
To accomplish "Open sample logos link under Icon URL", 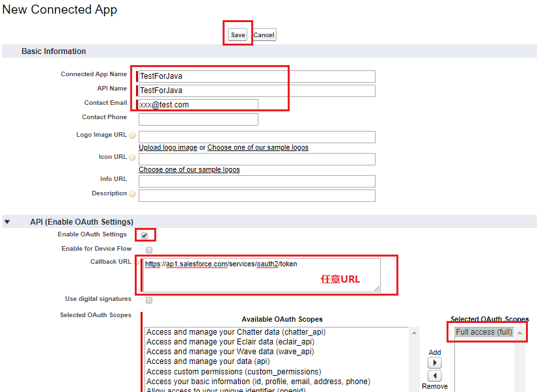I will point(189,169).
